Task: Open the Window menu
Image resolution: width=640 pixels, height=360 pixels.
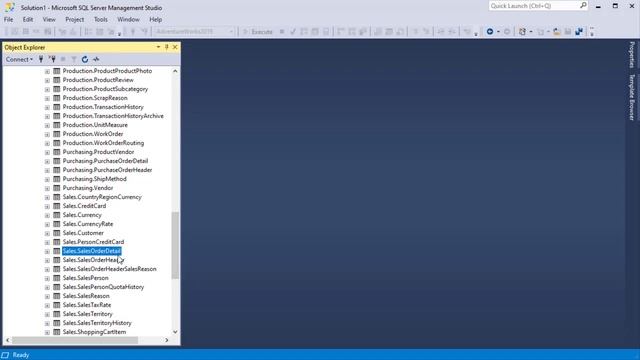Action: click(128, 19)
